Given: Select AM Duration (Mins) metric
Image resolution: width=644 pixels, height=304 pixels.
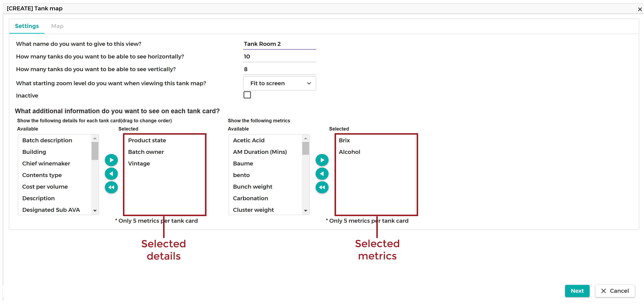Looking at the screenshot, I should (x=266, y=152).
